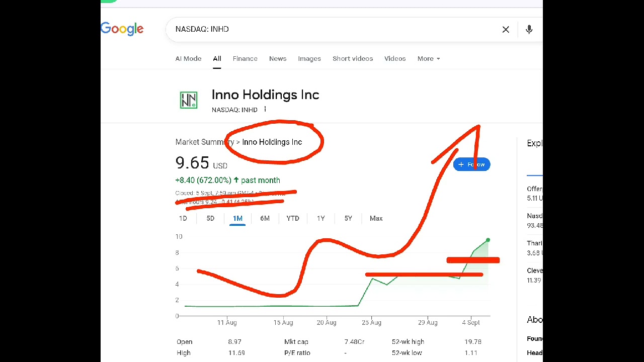Viewport: 644px width, 362px height.
Task: Select the All results tab
Action: 217,58
